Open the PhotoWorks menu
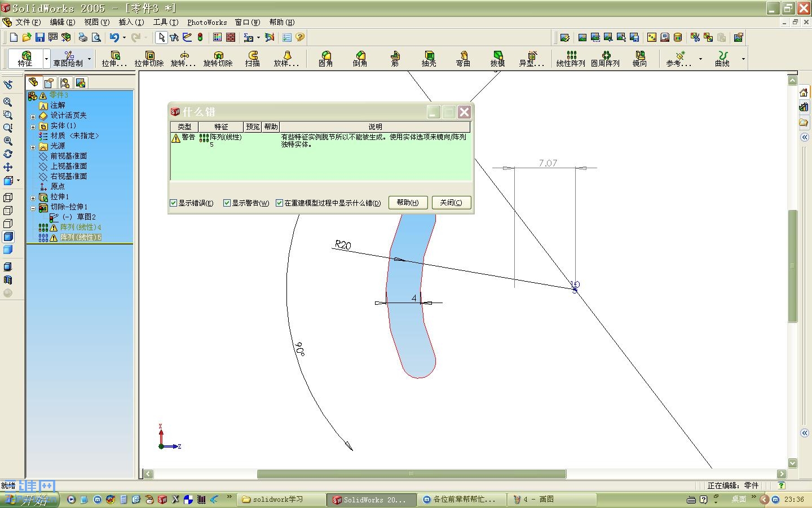This screenshot has height=508, width=812. (207, 22)
